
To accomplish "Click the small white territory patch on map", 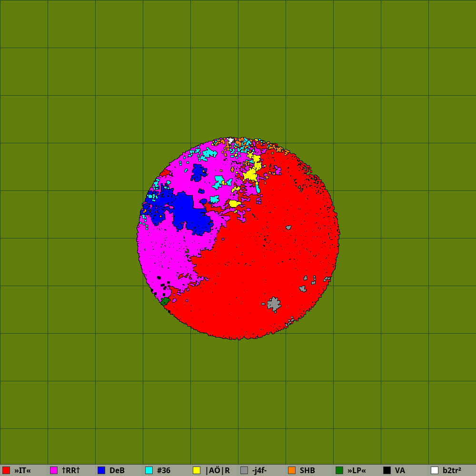I will point(230,140).
